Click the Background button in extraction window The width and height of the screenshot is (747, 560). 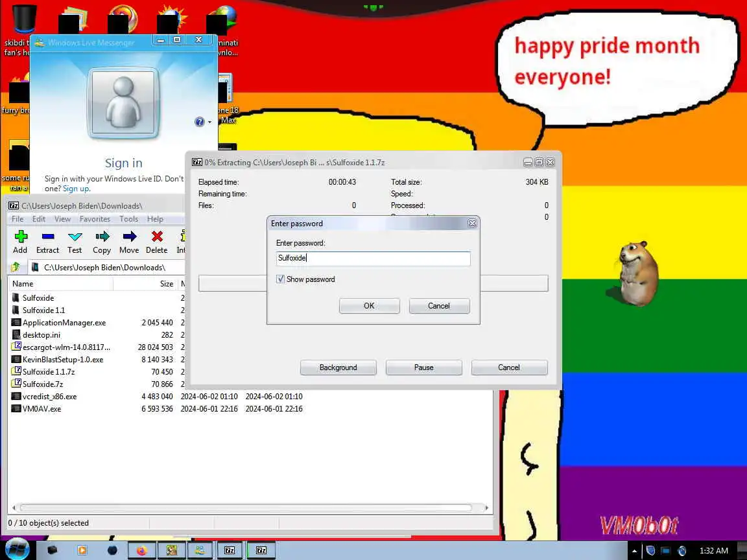tap(338, 367)
